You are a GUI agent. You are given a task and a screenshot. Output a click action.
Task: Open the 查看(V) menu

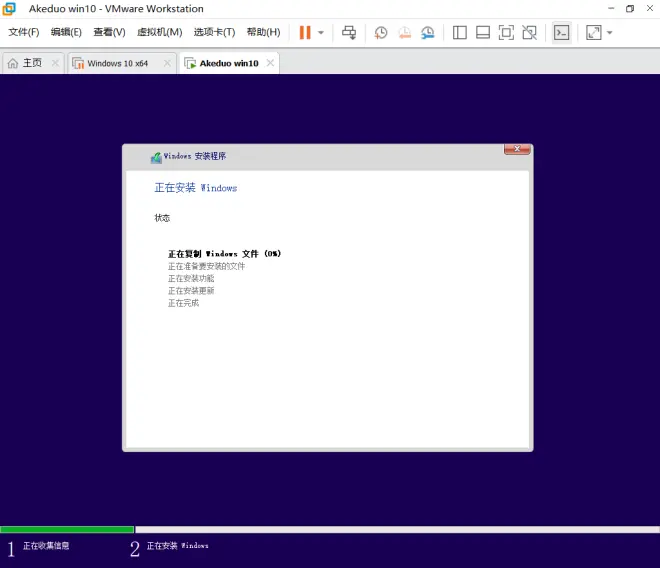(109, 32)
